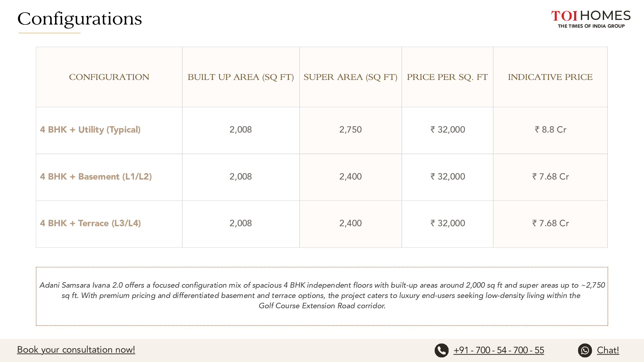The image size is (644, 362).
Task: Click the Basement row ₹ 7.68 Cr cell
Action: [550, 177]
